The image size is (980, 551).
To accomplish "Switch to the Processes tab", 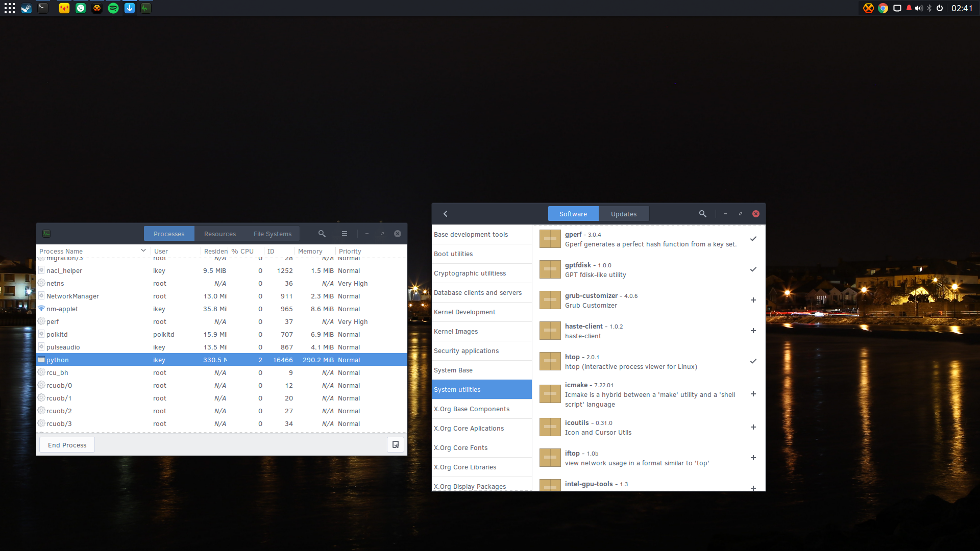I will 169,234.
